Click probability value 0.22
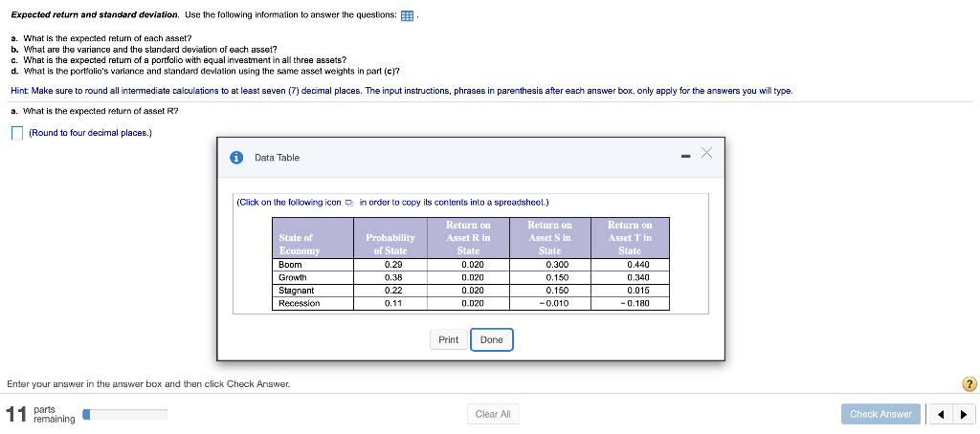Screen dimensions: 980x434 (392, 291)
